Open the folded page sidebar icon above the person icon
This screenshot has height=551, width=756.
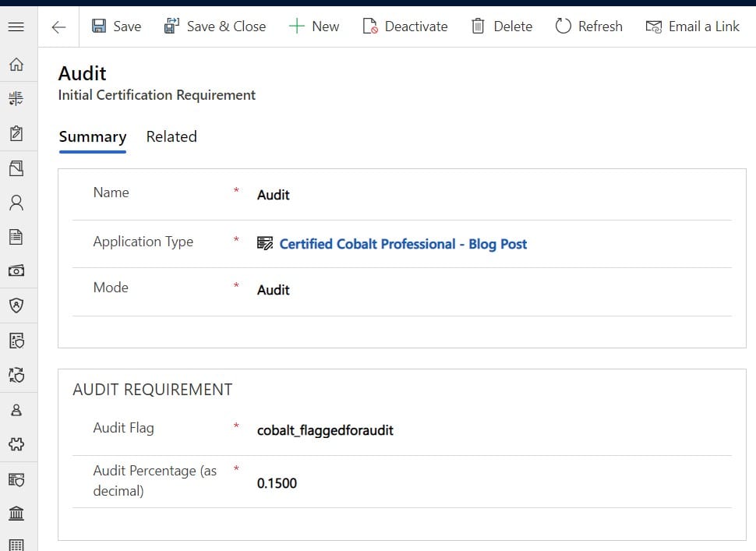point(16,168)
